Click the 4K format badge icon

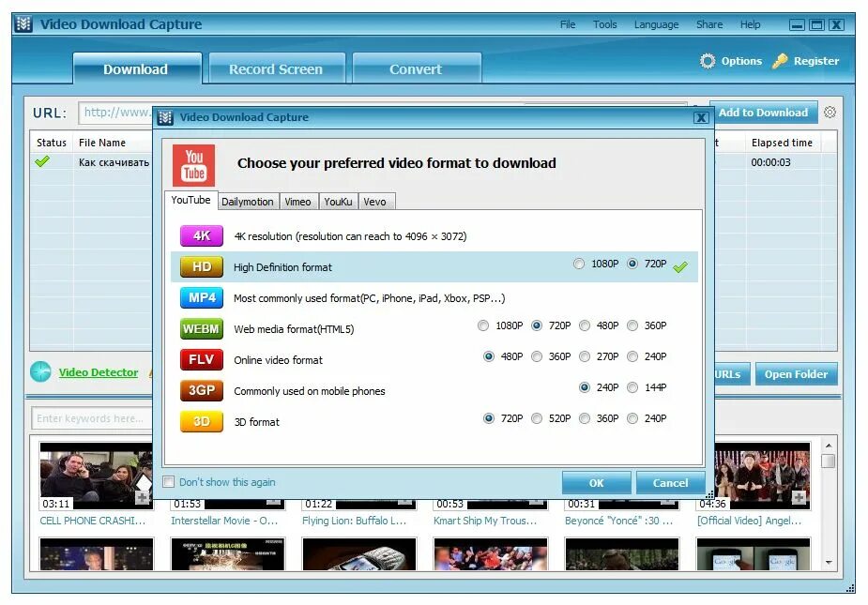pyautogui.click(x=202, y=235)
